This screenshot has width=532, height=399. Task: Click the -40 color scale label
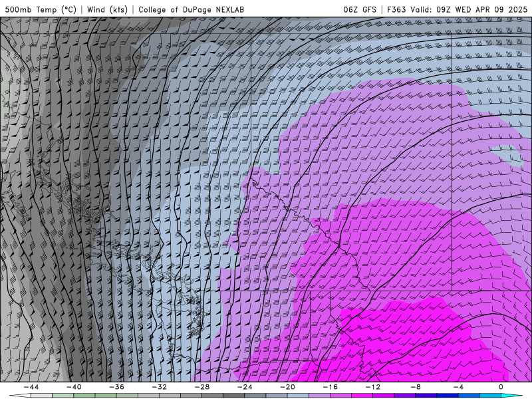(74, 387)
